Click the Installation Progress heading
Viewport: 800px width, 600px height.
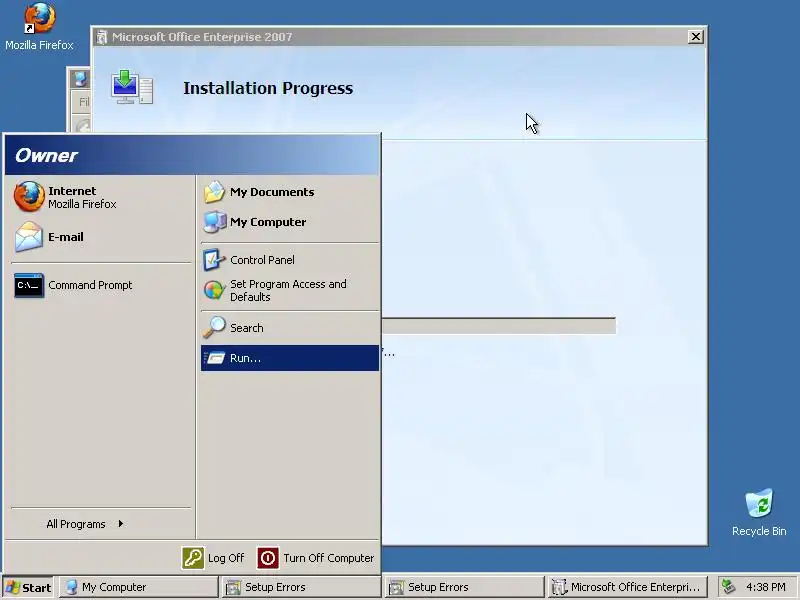pyautogui.click(x=268, y=88)
